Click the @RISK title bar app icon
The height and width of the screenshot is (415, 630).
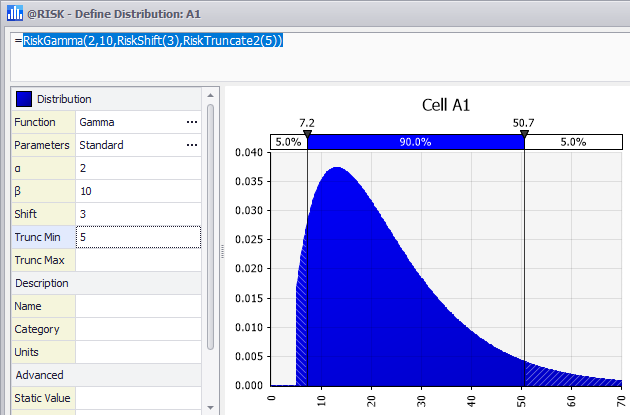click(x=13, y=12)
